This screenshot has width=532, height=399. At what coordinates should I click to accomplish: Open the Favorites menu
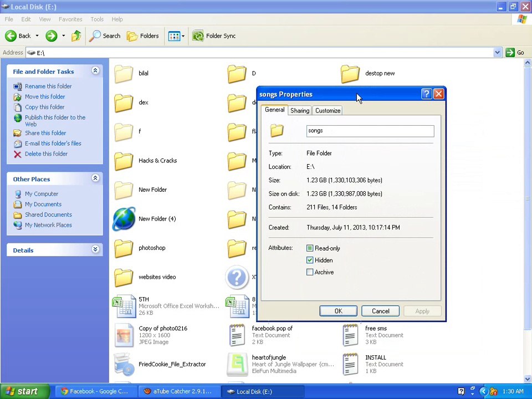coord(70,19)
